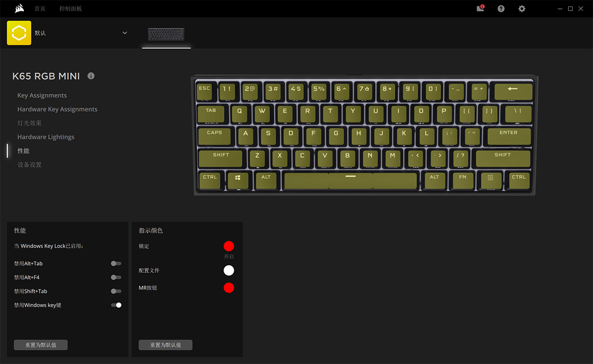Toggle 禁用Alt+Tab switch
The image size is (593, 364).
[x=116, y=264]
